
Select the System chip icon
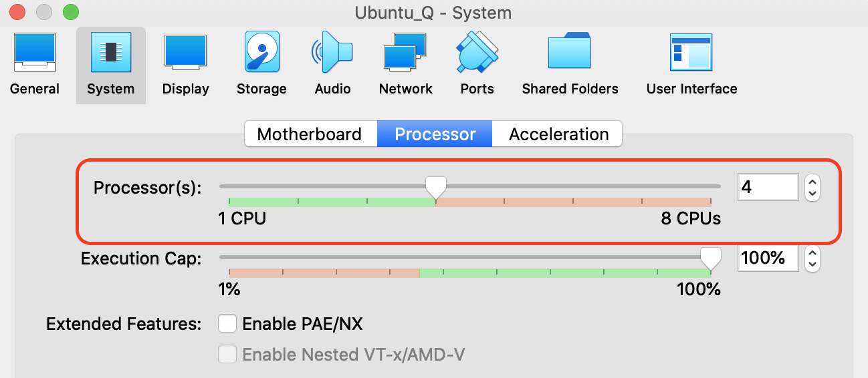pos(110,53)
